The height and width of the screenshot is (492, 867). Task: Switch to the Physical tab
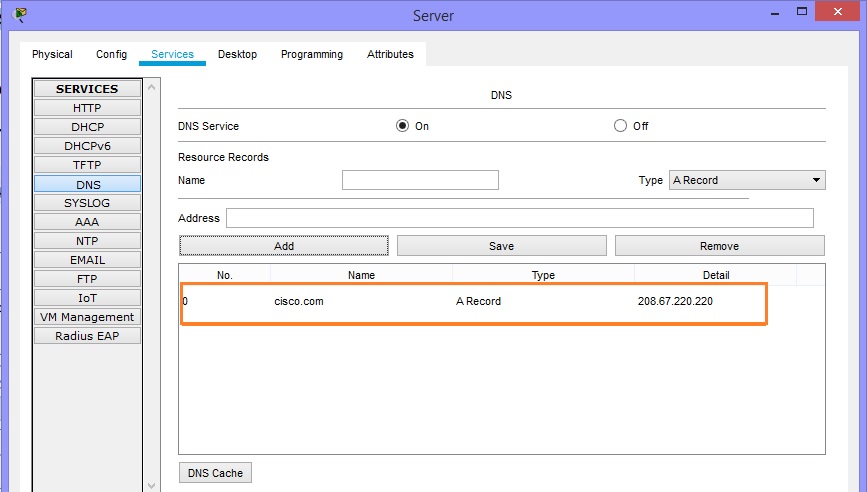tap(52, 54)
